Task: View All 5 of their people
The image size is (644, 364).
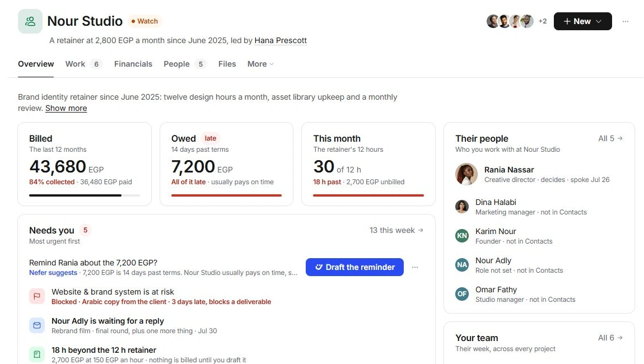Action: point(610,138)
